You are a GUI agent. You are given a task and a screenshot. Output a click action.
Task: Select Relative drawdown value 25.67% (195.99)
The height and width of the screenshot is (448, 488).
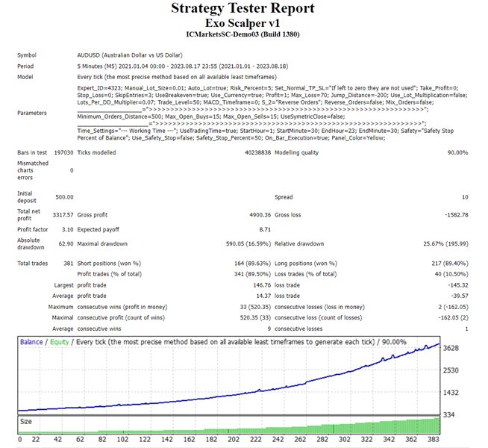click(445, 243)
